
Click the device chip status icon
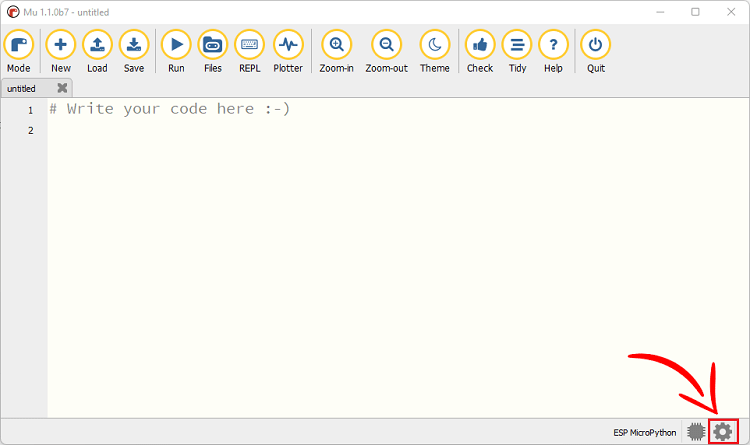tap(696, 432)
